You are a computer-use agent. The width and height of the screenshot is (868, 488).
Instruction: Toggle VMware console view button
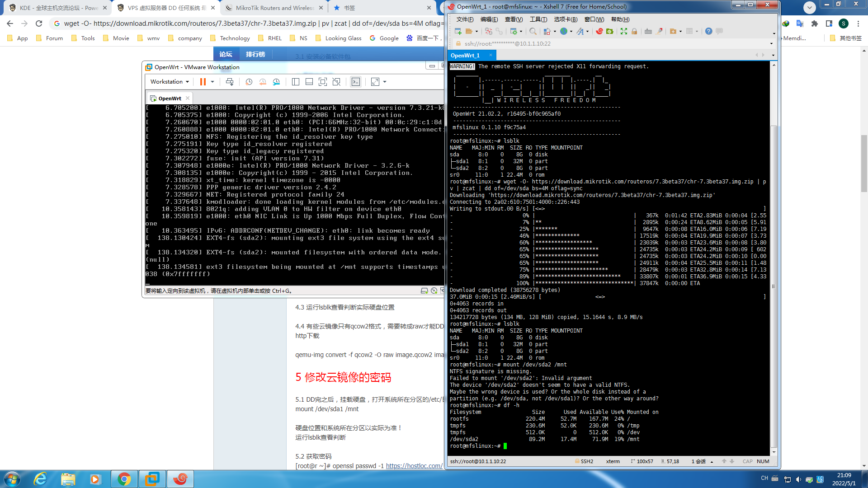tap(356, 82)
